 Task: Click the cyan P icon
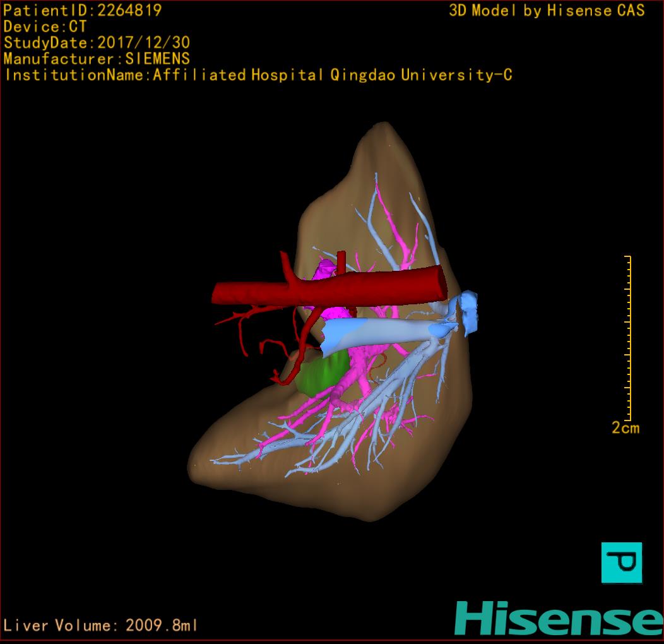(x=622, y=563)
